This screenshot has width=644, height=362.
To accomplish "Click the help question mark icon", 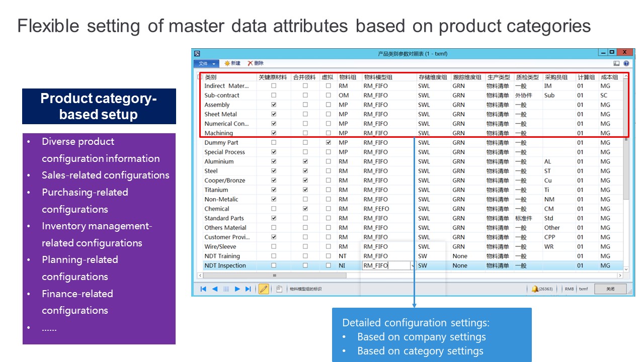I will coord(626,63).
